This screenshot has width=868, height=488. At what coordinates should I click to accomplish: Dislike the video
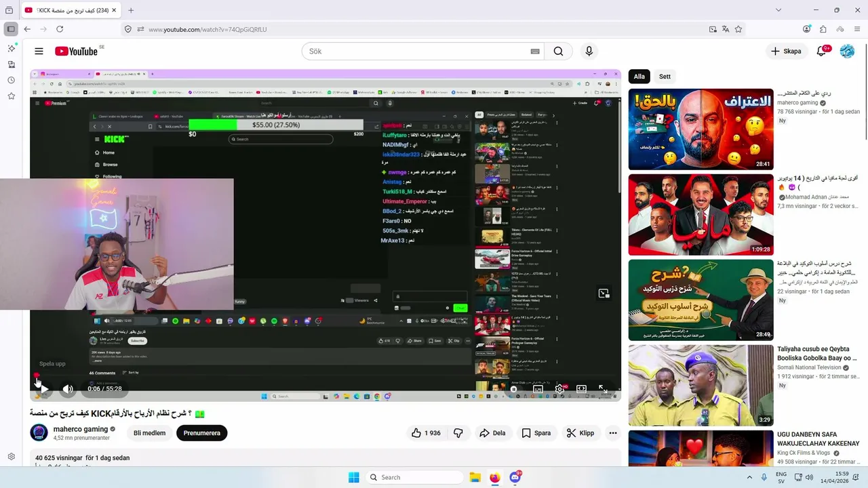point(458,433)
